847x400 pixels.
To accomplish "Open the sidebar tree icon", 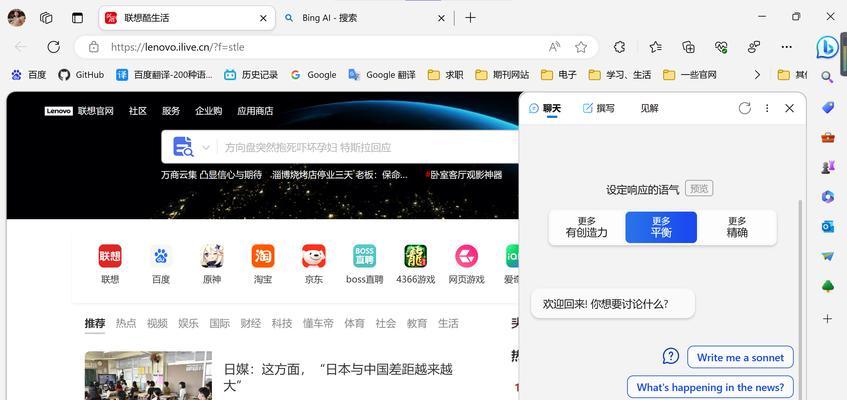I will (x=828, y=286).
